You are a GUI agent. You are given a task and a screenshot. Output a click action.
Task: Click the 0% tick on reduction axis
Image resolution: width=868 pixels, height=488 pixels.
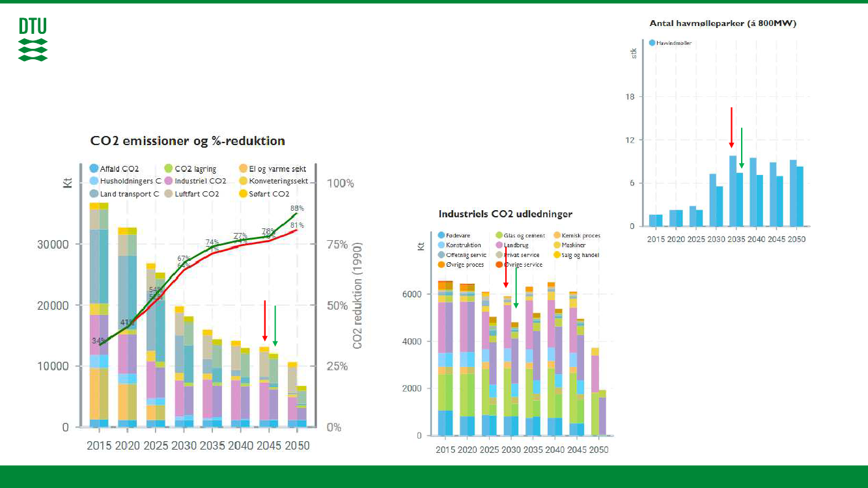click(334, 427)
